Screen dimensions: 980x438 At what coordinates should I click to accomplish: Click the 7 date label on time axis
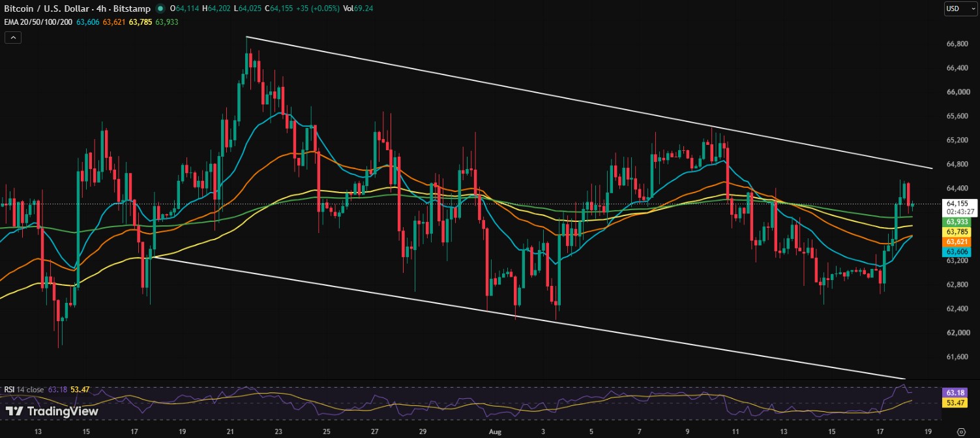coord(639,431)
